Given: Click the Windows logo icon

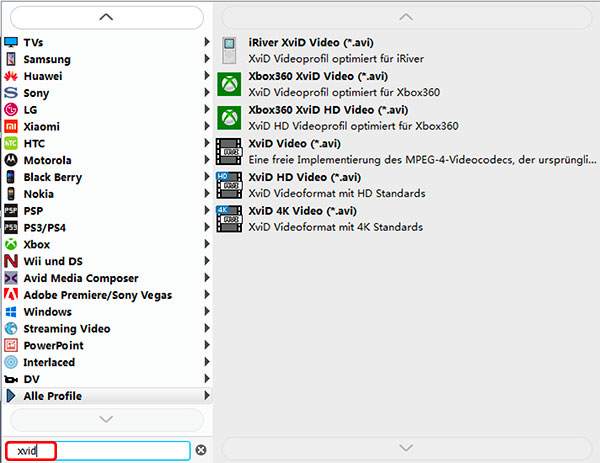Looking at the screenshot, I should [11, 311].
